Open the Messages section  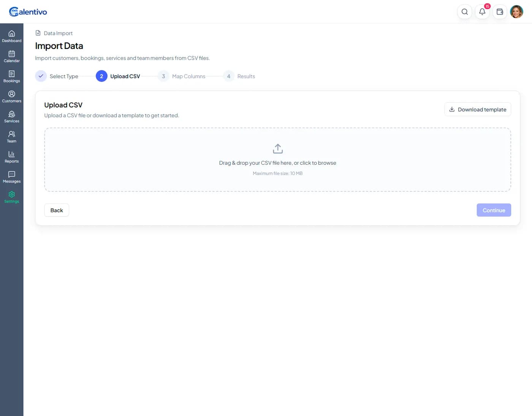(11, 176)
